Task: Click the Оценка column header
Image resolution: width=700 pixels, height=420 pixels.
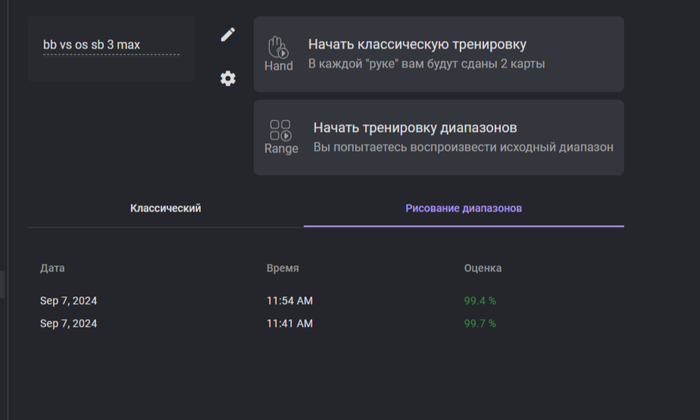Action: coord(483,268)
